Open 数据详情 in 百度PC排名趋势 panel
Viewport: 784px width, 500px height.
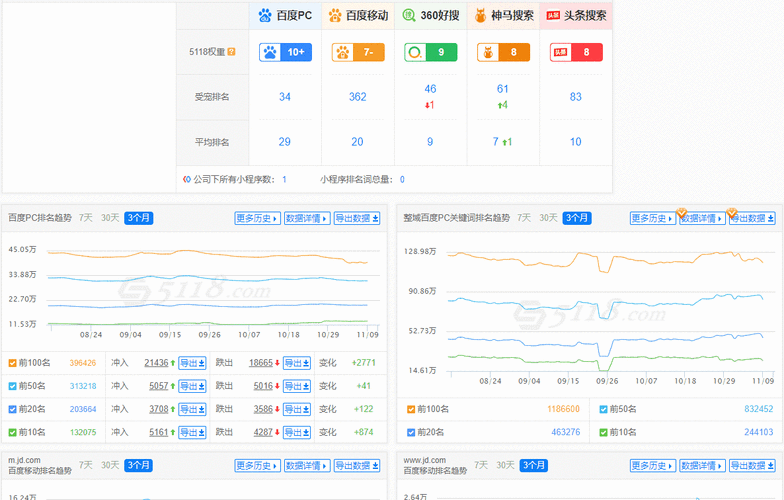point(306,218)
